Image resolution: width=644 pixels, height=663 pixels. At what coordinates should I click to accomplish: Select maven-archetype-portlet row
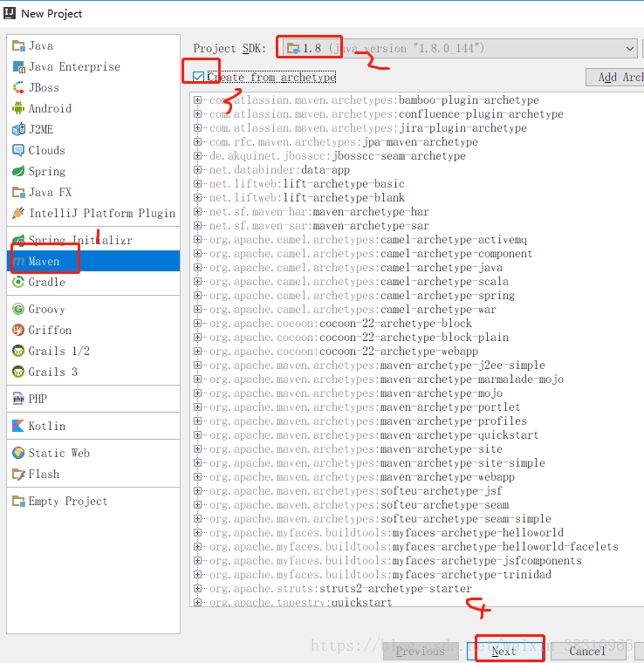pos(365,407)
